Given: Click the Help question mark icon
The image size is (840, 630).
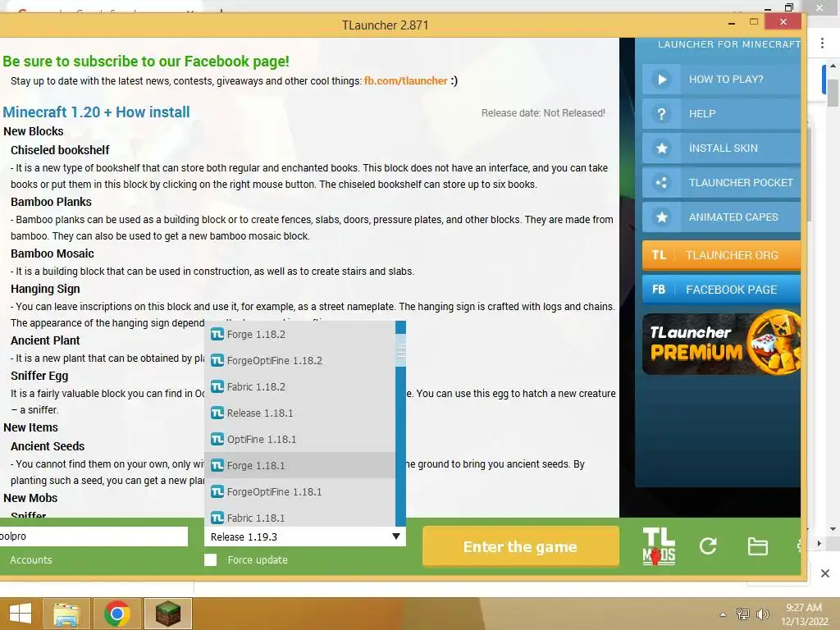Looking at the screenshot, I should click(662, 113).
